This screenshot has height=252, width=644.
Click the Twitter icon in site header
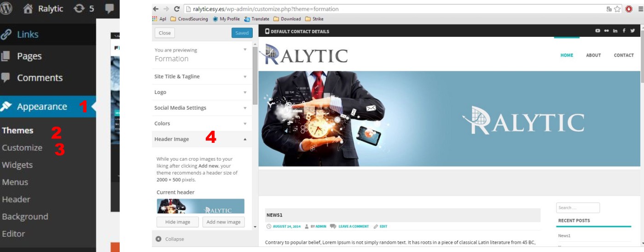pos(632,31)
